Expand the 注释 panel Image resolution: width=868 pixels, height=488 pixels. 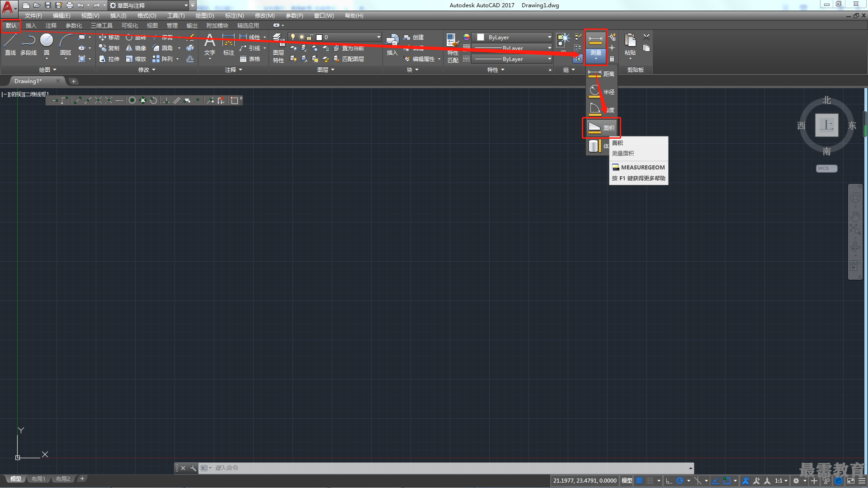click(234, 70)
